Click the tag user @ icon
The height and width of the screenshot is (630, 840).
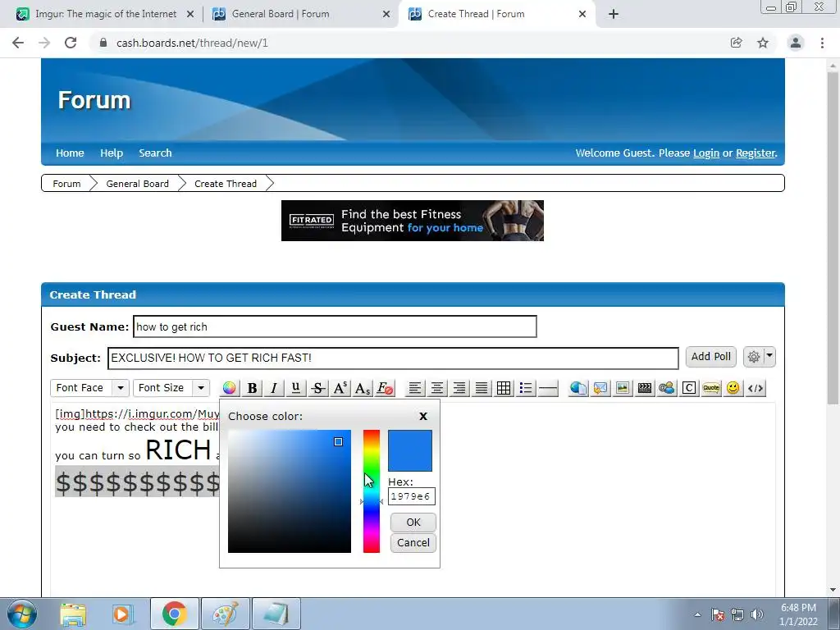(666, 388)
